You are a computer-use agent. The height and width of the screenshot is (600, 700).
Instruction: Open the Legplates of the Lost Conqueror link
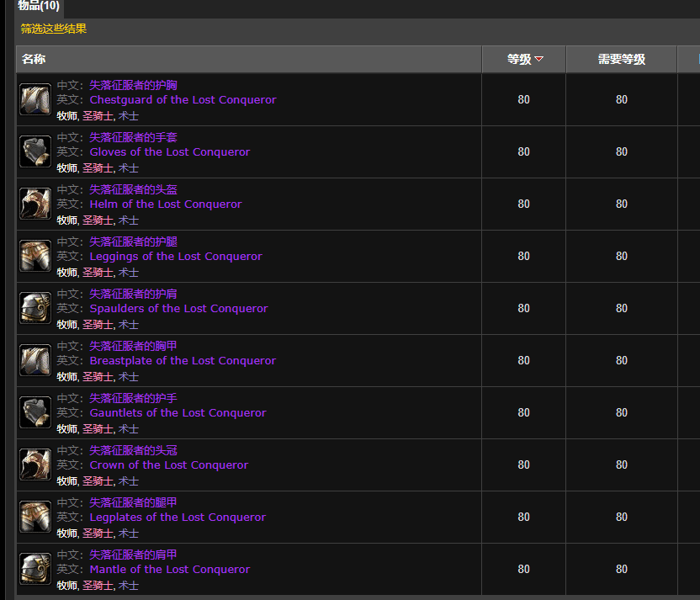pos(178,518)
